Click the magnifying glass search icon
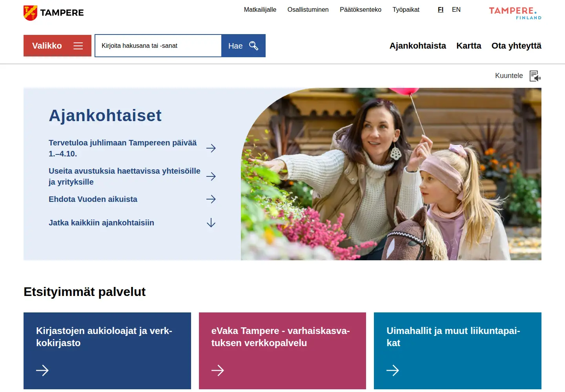Screen dimensions: 565x392 tap(254, 46)
